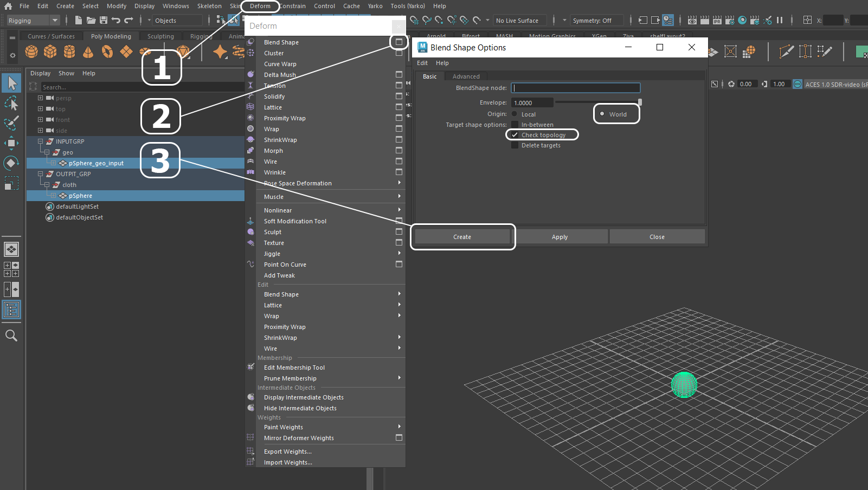Collapse the OUTPIT_GRP group
Image resolution: width=868 pixels, height=490 pixels.
tap(40, 174)
